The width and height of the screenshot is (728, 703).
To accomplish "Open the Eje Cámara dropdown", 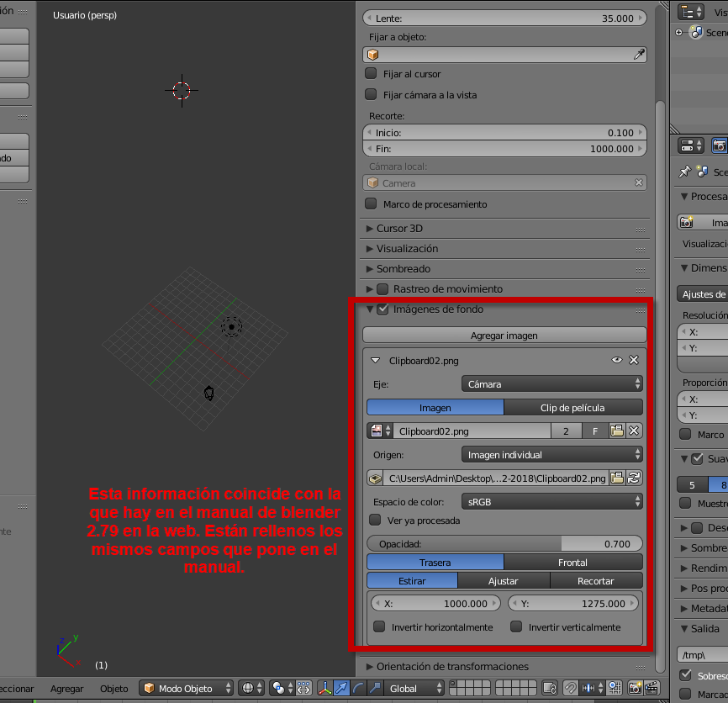I will pos(552,384).
